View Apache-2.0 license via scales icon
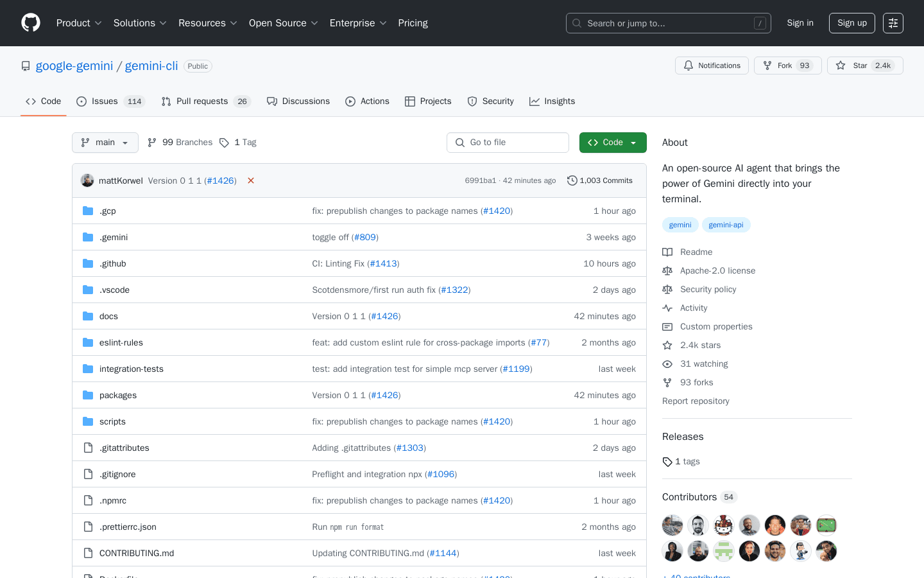The image size is (924, 578). pos(667,270)
